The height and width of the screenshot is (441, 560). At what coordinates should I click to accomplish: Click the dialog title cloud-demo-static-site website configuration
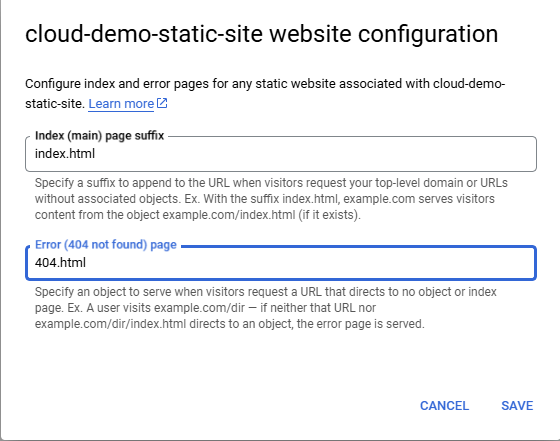tap(261, 34)
